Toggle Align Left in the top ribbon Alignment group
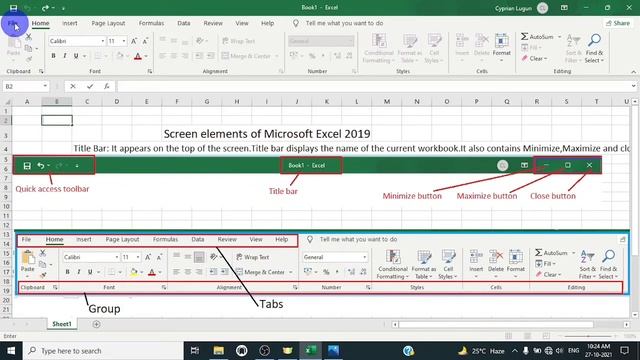The width and height of the screenshot is (640, 360). point(162,56)
